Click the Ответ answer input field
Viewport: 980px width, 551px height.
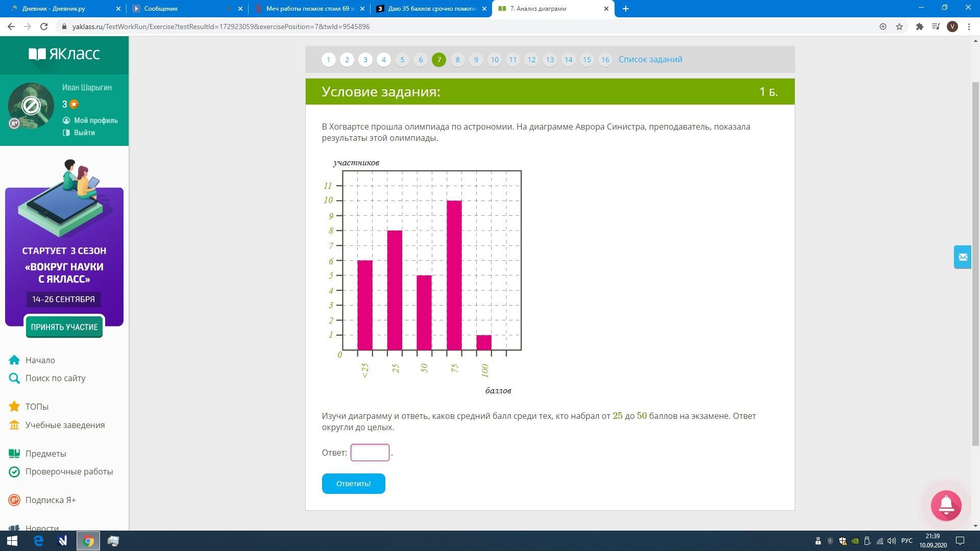(x=370, y=453)
